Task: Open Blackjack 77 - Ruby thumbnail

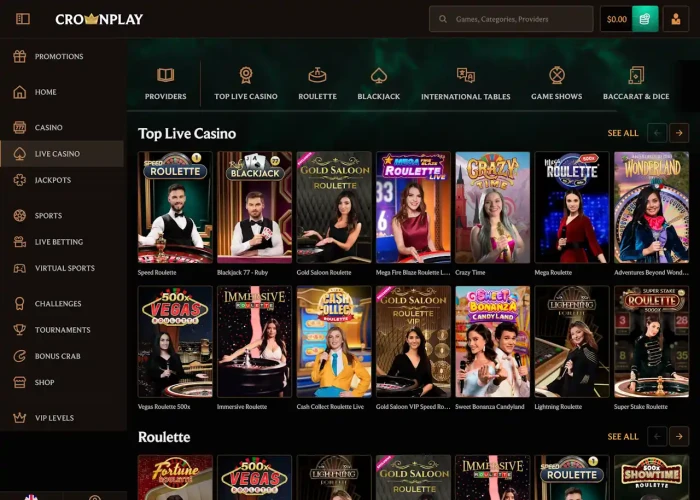Action: [x=254, y=207]
